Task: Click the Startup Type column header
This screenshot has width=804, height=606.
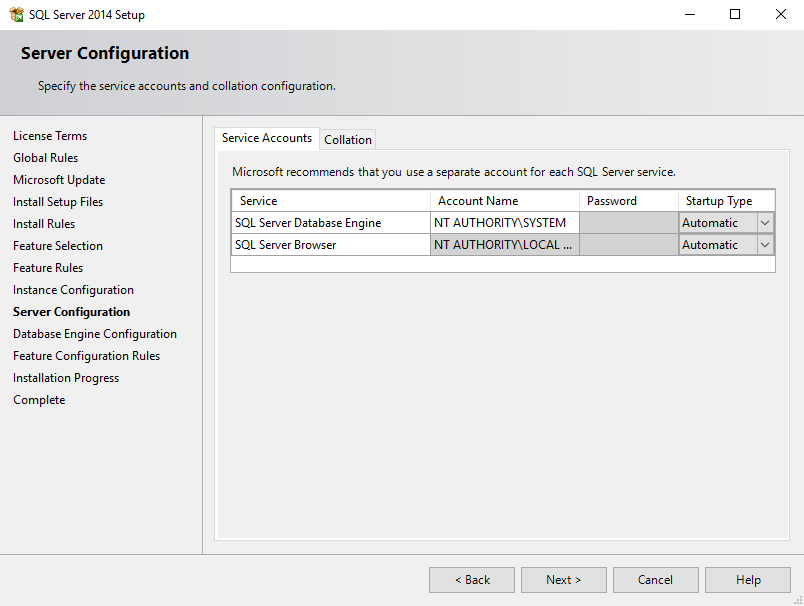Action: [726, 201]
